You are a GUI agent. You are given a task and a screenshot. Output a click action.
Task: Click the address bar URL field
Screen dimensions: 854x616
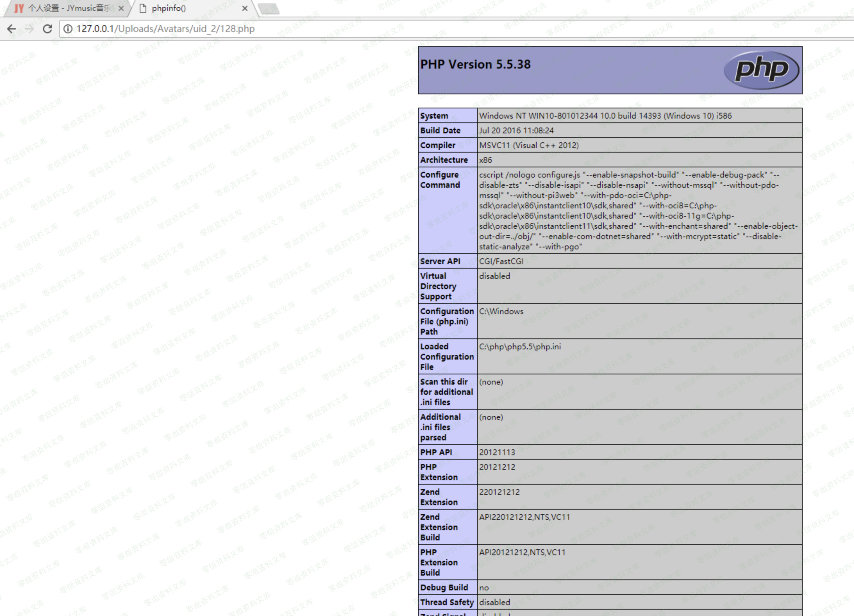(x=166, y=29)
